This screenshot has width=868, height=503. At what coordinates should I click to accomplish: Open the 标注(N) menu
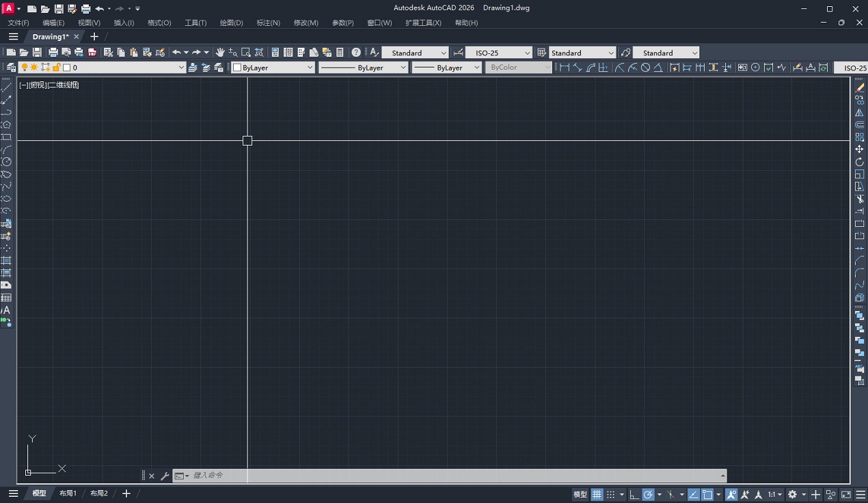click(268, 23)
